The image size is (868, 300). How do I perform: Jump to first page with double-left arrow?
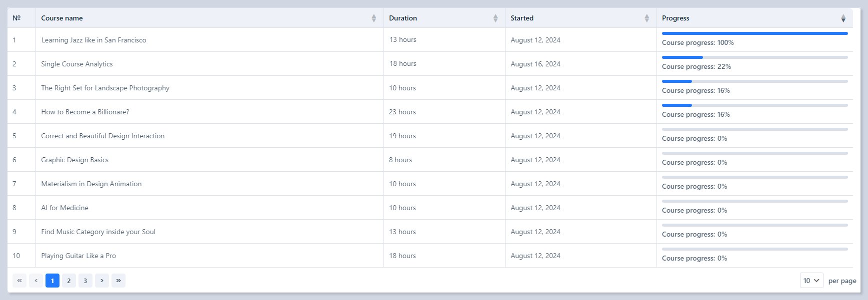tap(19, 281)
